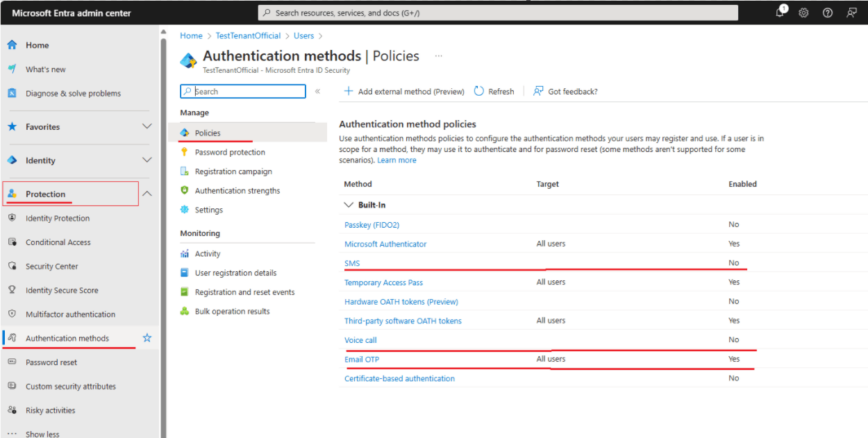Viewport: 868px width, 438px height.
Task: Open Authentication strengths menu item
Action: click(237, 190)
